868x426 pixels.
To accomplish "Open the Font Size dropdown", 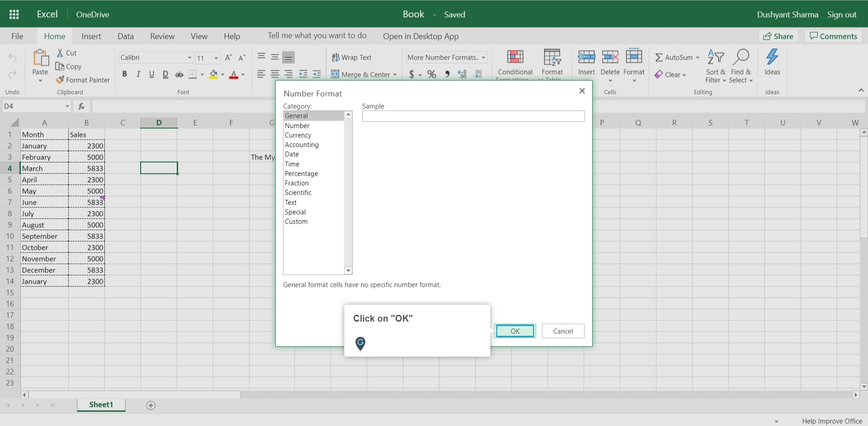I will 216,57.
